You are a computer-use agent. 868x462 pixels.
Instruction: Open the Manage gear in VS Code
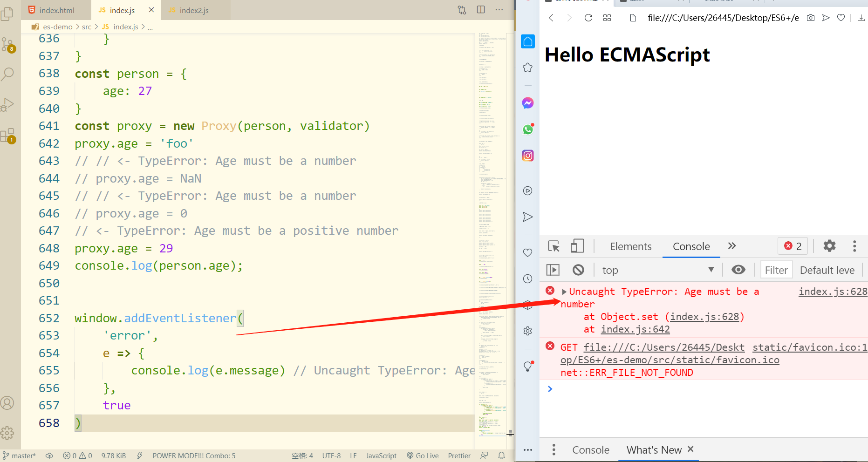[x=7, y=433]
